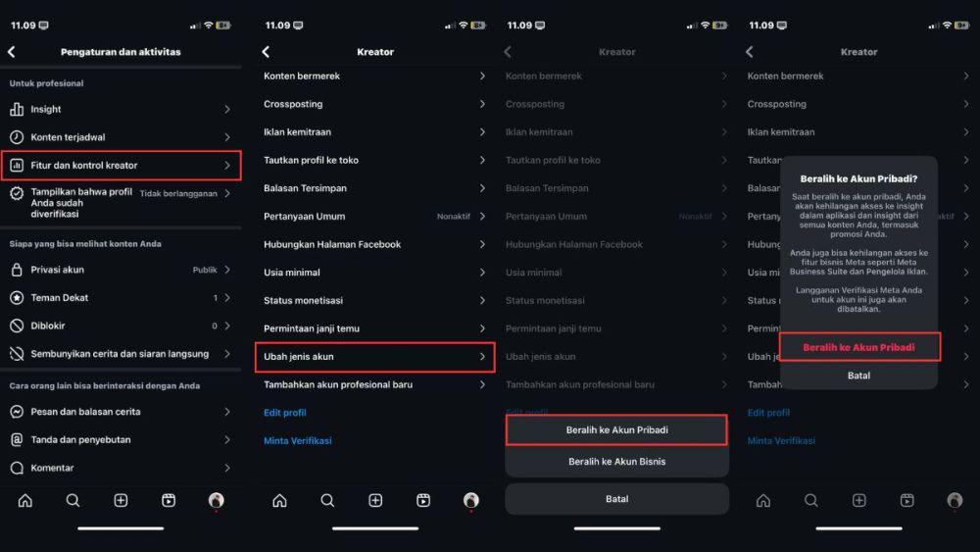Tap the Konten terjadwal clock icon
This screenshot has height=552, width=980.
tap(17, 137)
